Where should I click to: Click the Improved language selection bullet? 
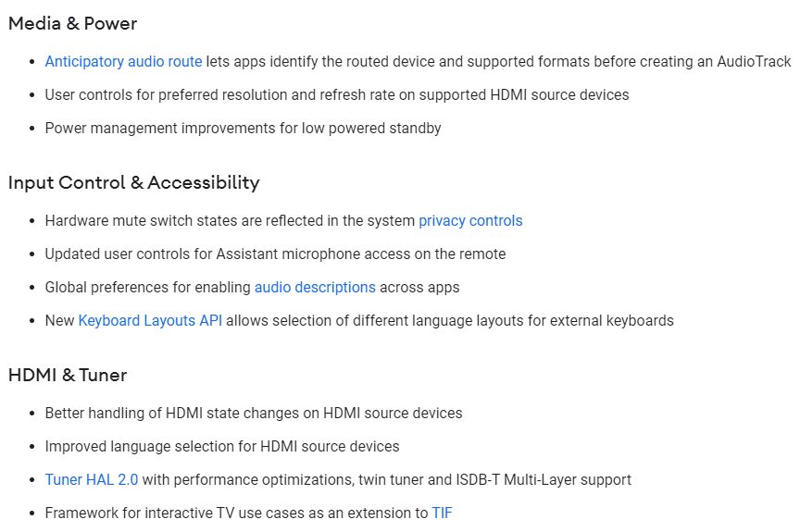tap(222, 446)
